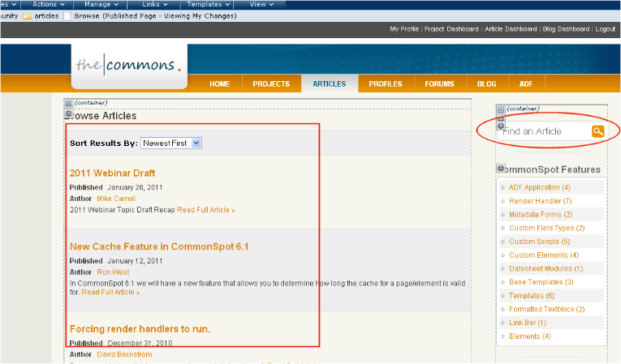Click the element icon beside CommonSpot Features heading
Viewport: 621px width, 364px height.
[500, 169]
